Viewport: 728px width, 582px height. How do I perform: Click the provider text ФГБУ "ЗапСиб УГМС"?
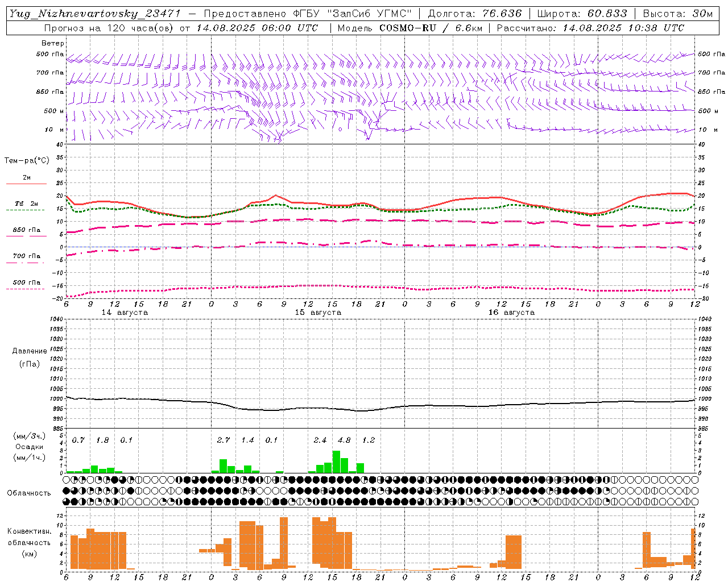click(353, 14)
